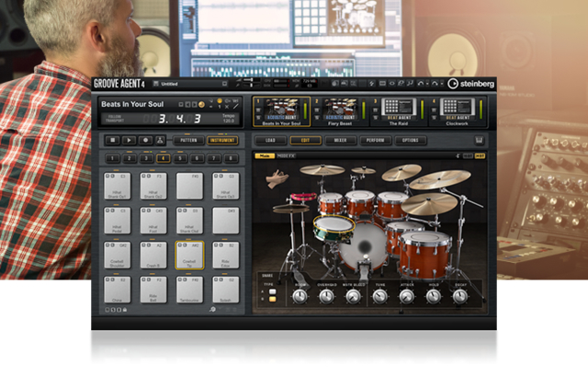Switch pads to Pattern mode

(x=188, y=141)
